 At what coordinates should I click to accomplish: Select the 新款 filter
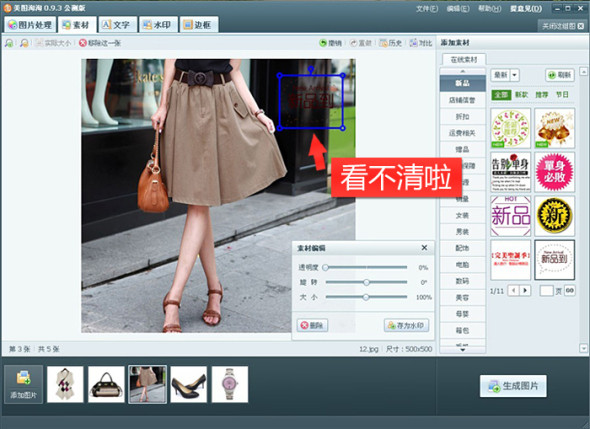click(522, 94)
